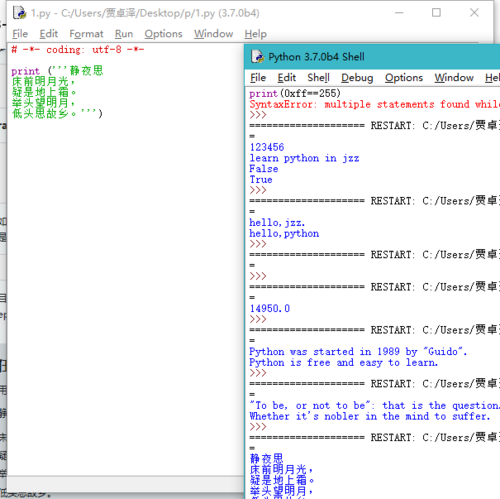Click the SyntaxError message in Shell
The height and width of the screenshot is (499, 500).
pos(375,104)
